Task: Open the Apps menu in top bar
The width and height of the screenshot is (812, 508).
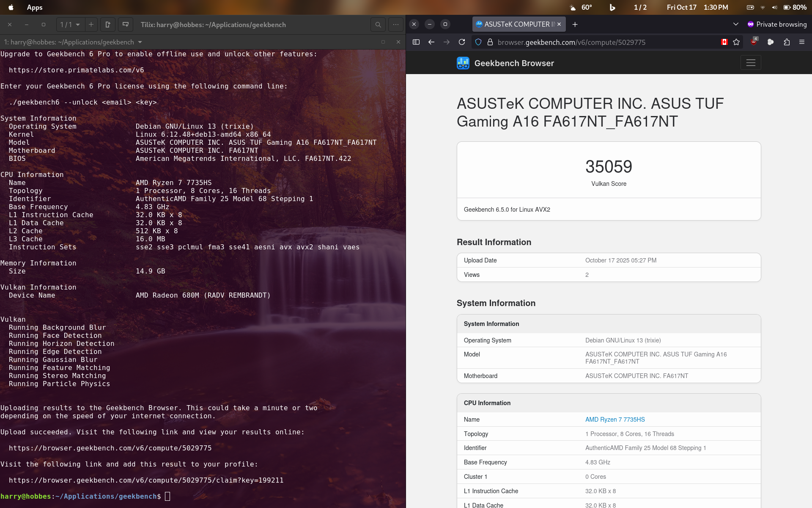Action: click(35, 7)
